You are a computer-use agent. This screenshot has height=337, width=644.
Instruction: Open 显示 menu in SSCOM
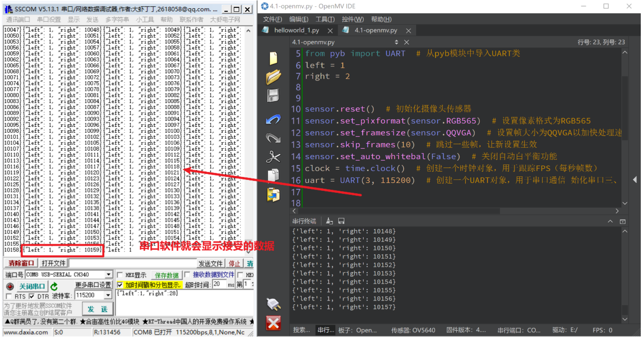74,19
